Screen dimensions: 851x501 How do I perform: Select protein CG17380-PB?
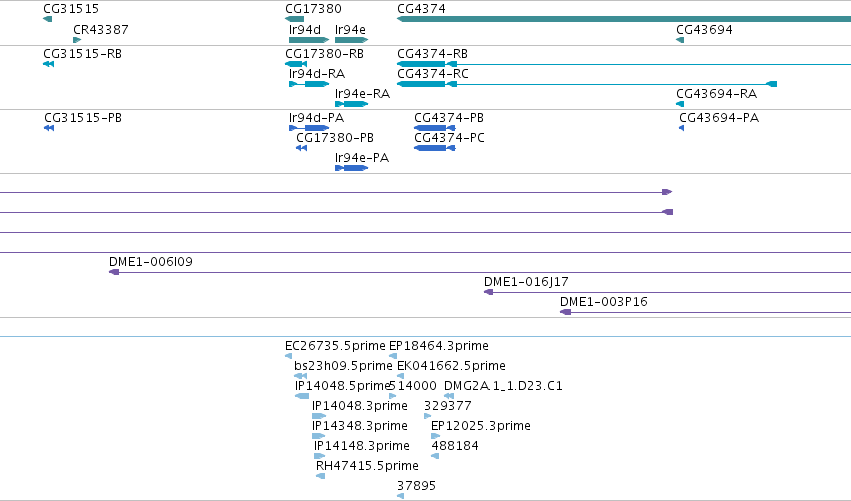tap(335, 138)
